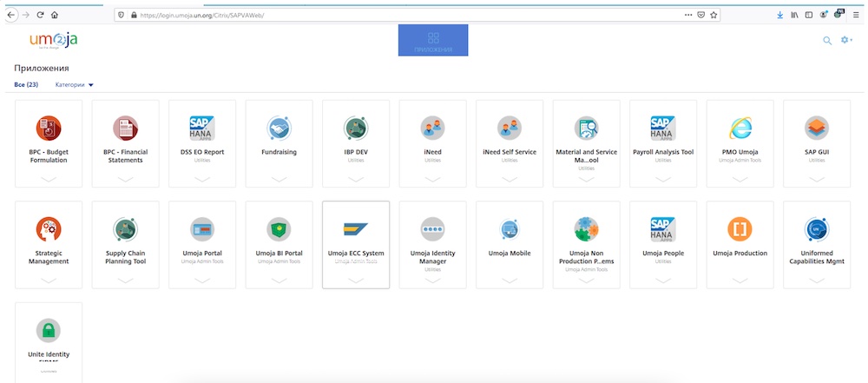Expand details chevron under Fundraising

279,179
